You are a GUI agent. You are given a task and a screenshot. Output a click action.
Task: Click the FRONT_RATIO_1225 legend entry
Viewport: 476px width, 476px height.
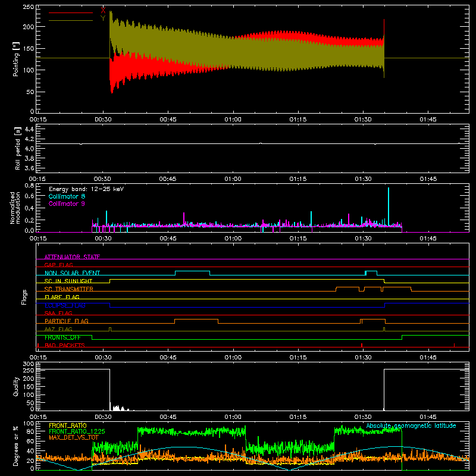pos(77,431)
